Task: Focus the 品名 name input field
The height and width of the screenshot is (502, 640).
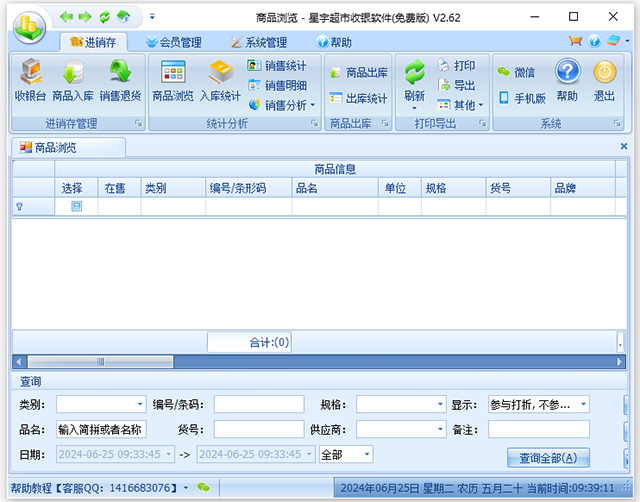Action: tap(101, 429)
